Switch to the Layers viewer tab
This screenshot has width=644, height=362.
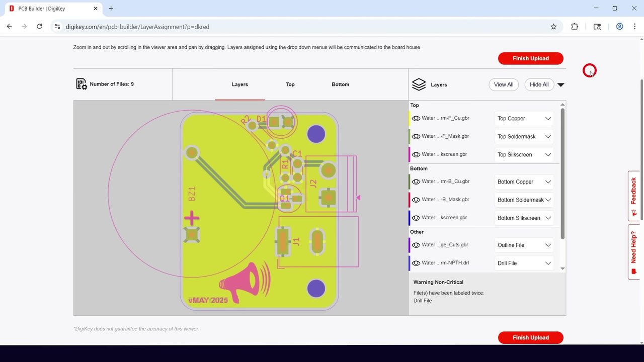point(240,84)
